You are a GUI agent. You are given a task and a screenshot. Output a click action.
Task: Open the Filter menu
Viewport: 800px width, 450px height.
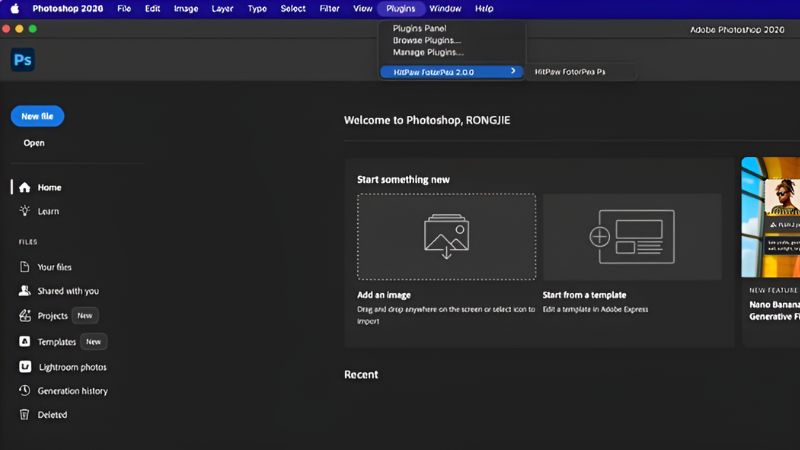(x=329, y=9)
